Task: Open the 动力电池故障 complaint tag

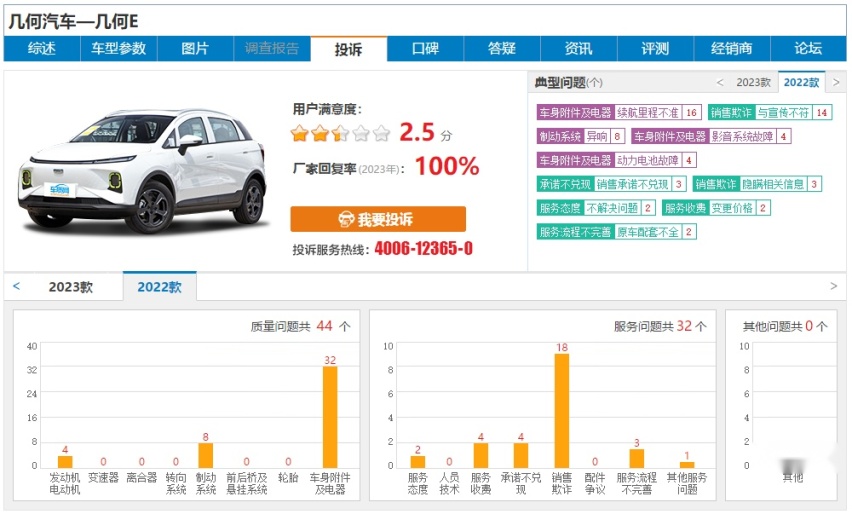Action: click(616, 160)
